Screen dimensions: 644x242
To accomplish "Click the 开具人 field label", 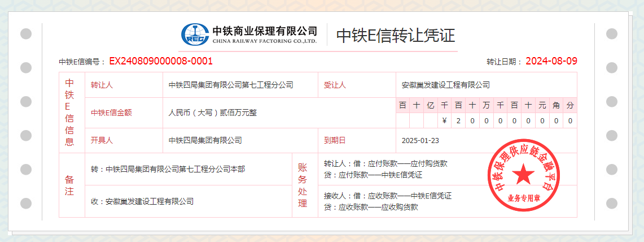I will coord(102,140).
